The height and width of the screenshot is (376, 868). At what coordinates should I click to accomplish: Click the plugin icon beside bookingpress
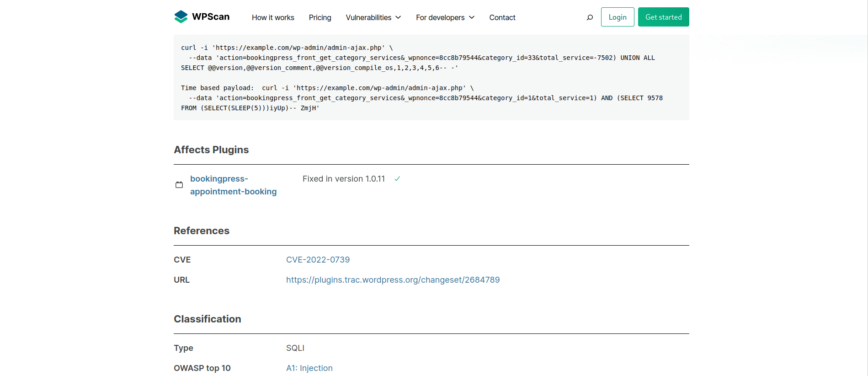point(179,185)
